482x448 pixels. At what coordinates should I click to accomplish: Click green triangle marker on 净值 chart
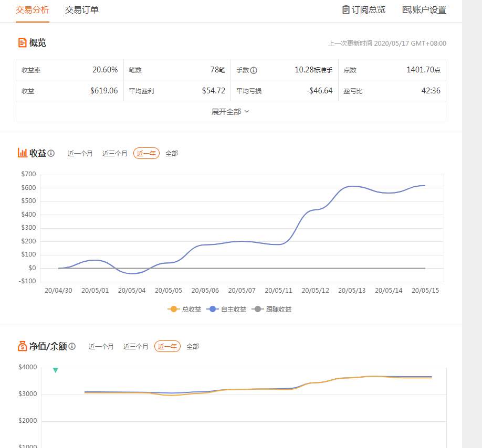tap(56, 370)
